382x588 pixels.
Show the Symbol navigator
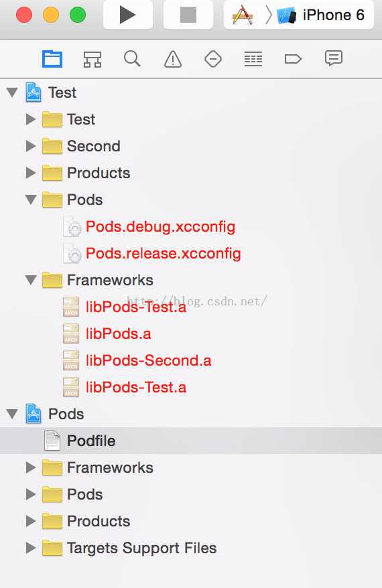tap(92, 59)
